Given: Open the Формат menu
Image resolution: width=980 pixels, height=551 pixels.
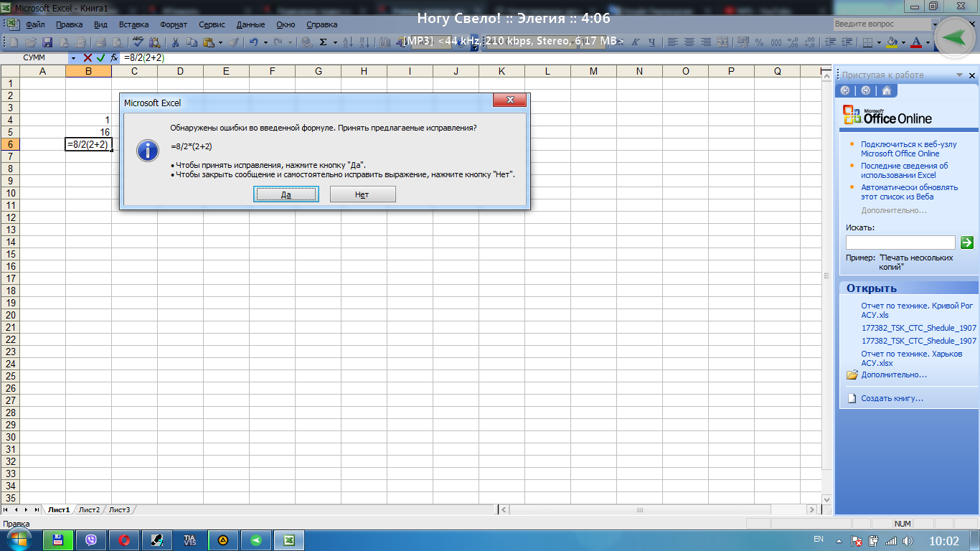Looking at the screenshot, I should 174,24.
